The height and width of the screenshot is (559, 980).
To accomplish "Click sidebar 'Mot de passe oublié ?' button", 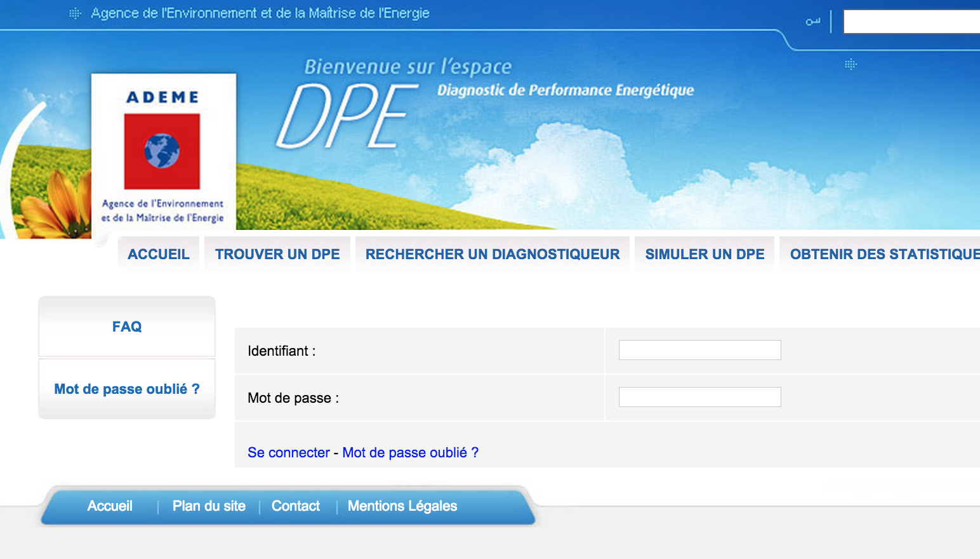I will [x=127, y=389].
